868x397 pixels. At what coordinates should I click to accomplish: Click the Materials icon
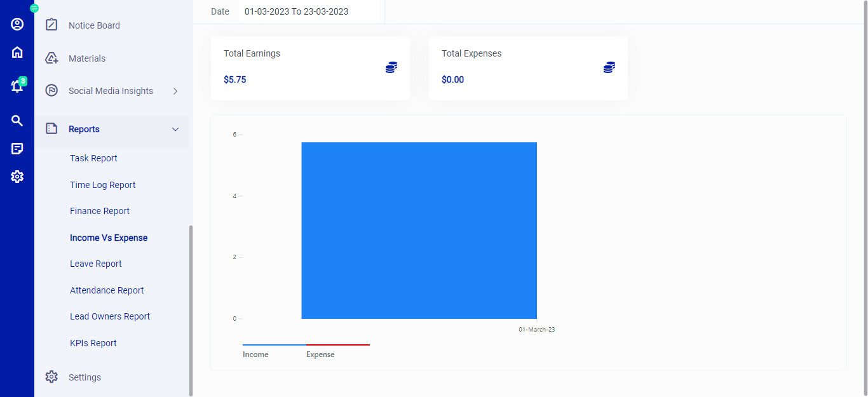pyautogui.click(x=51, y=58)
